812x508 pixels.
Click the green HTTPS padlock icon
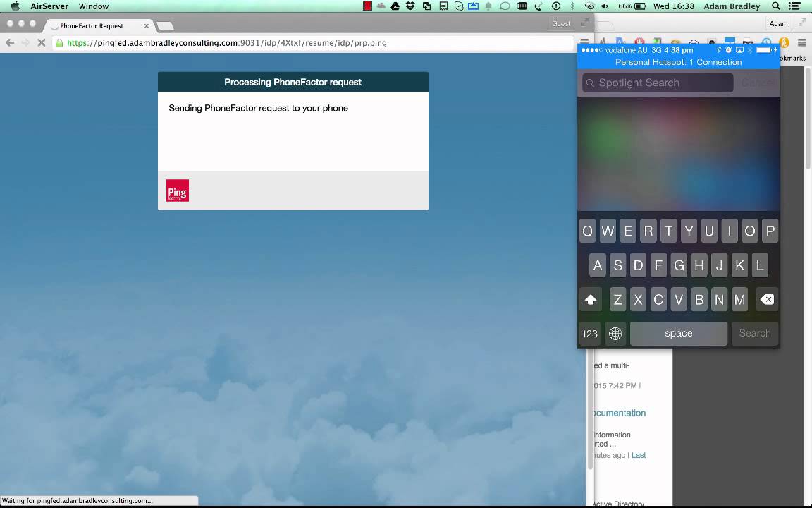pos(59,43)
